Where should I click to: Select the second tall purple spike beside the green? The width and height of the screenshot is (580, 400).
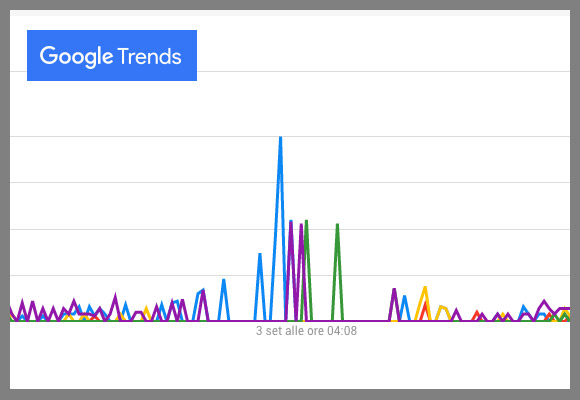click(301, 225)
